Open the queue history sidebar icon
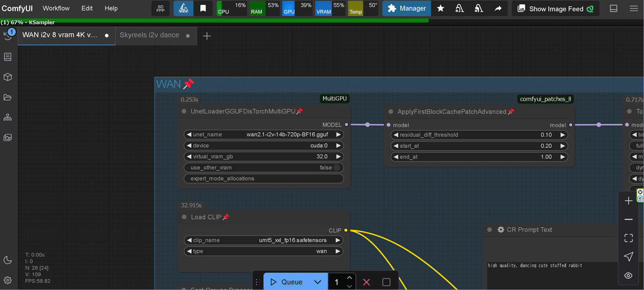Image resolution: width=644 pixels, height=290 pixels. (8, 35)
